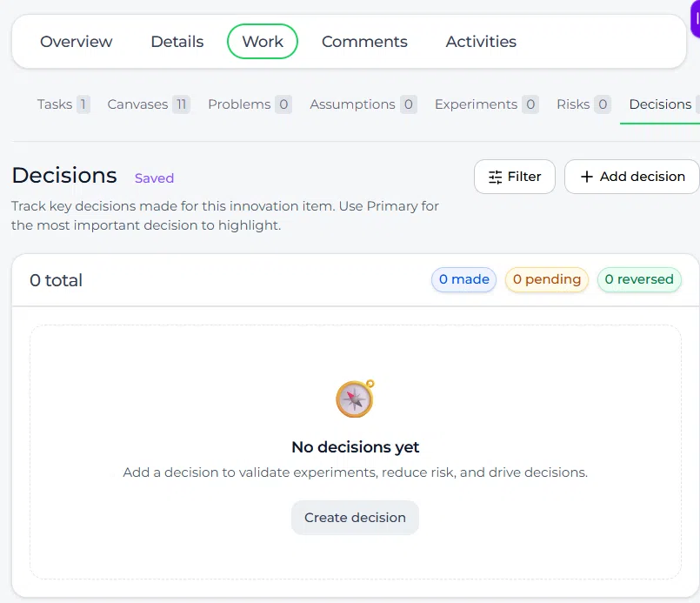This screenshot has width=700, height=603.
Task: Select the Work tab
Action: coord(263,42)
